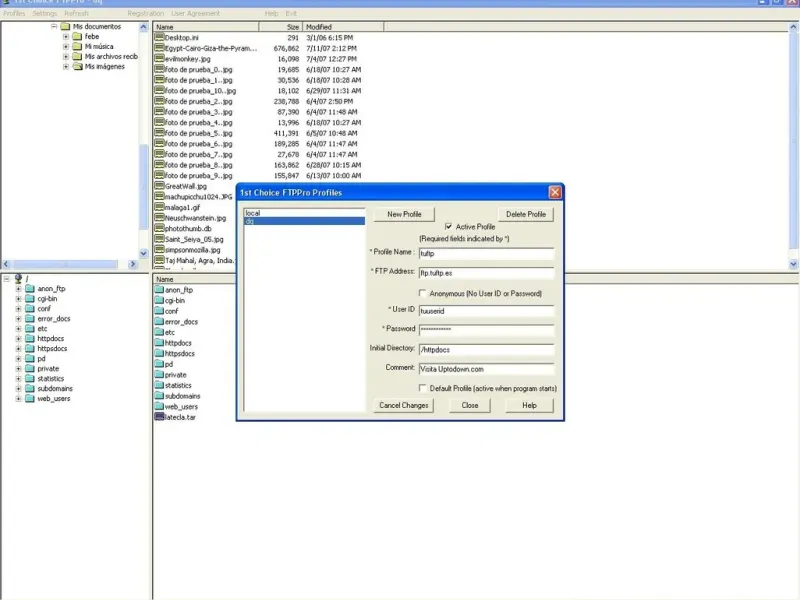The width and height of the screenshot is (800, 600).
Task: Close the FTPPro Profiles dialog with X
Action: (555, 192)
